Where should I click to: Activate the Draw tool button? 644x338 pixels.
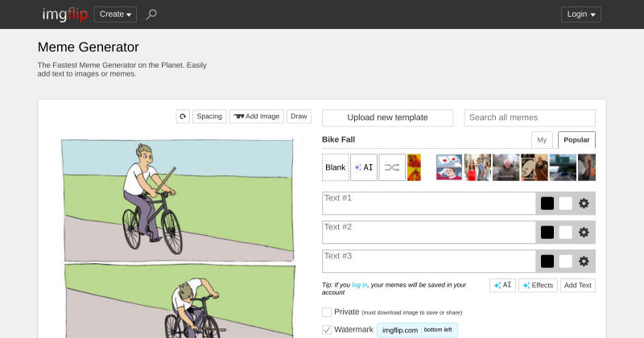tap(299, 117)
